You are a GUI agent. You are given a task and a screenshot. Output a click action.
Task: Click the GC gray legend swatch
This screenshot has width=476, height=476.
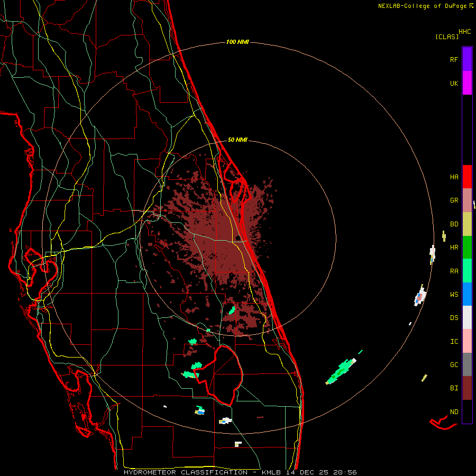tap(467, 364)
